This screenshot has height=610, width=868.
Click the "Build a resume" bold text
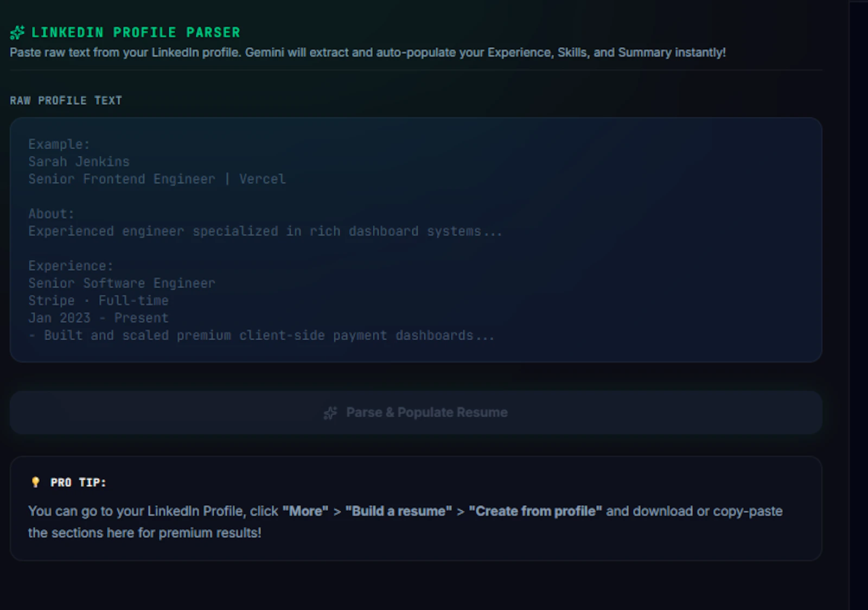click(399, 511)
